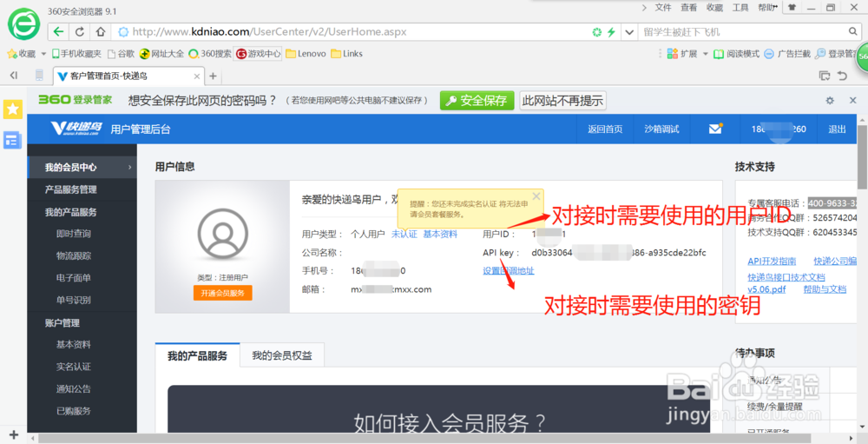The height and width of the screenshot is (444, 868).
Task: Select 物流跟踪 in left navigation
Action: pyautogui.click(x=74, y=255)
